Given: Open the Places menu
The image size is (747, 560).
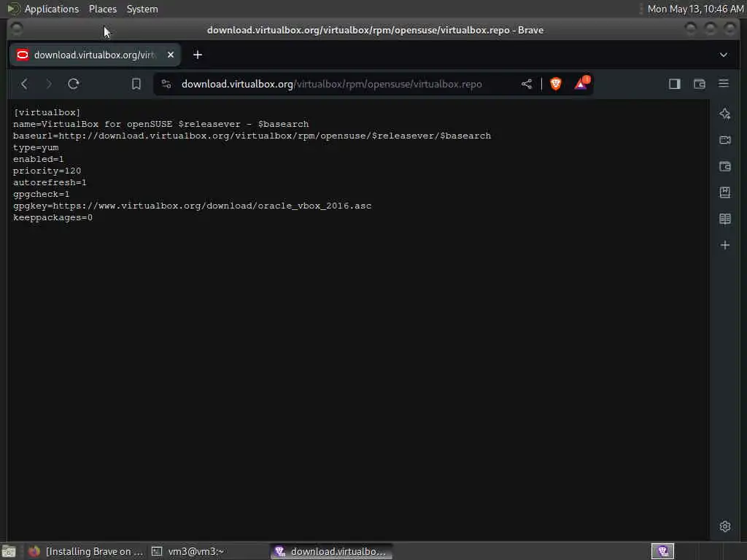Looking at the screenshot, I should pyautogui.click(x=103, y=9).
